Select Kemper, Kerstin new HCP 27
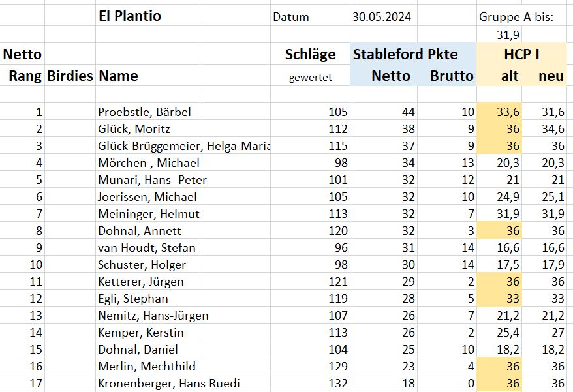The width and height of the screenshot is (573, 392). (544, 333)
